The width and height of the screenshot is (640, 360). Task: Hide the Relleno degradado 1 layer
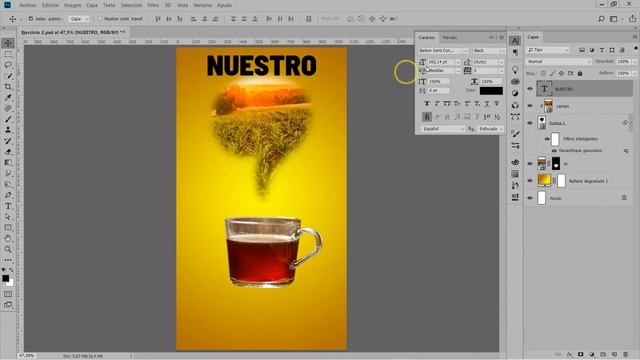coord(530,180)
